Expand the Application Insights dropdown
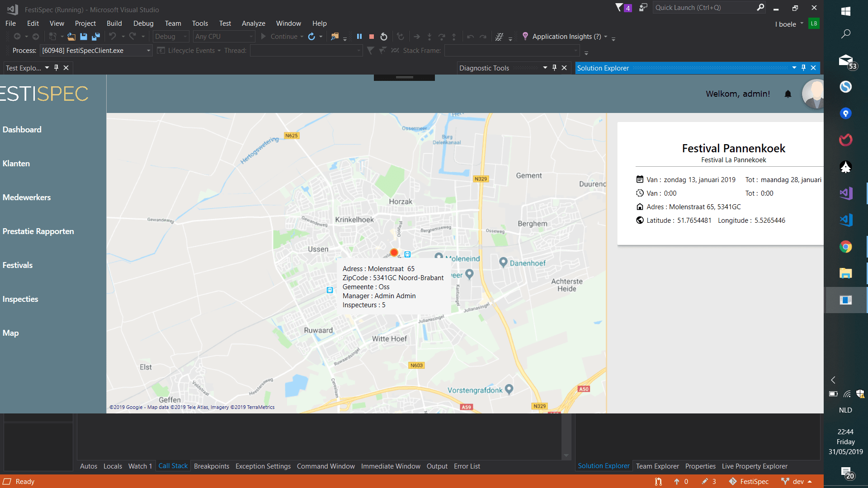The image size is (868, 488). [x=606, y=37]
